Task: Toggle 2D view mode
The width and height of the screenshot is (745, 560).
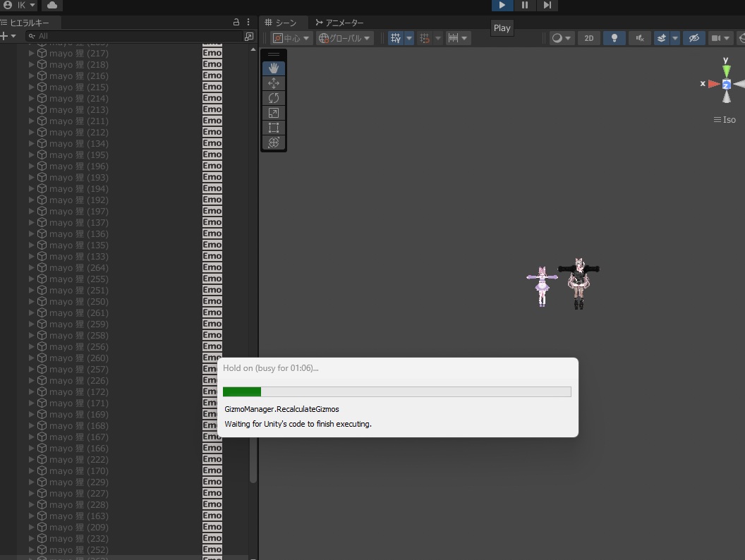Action: (x=588, y=38)
